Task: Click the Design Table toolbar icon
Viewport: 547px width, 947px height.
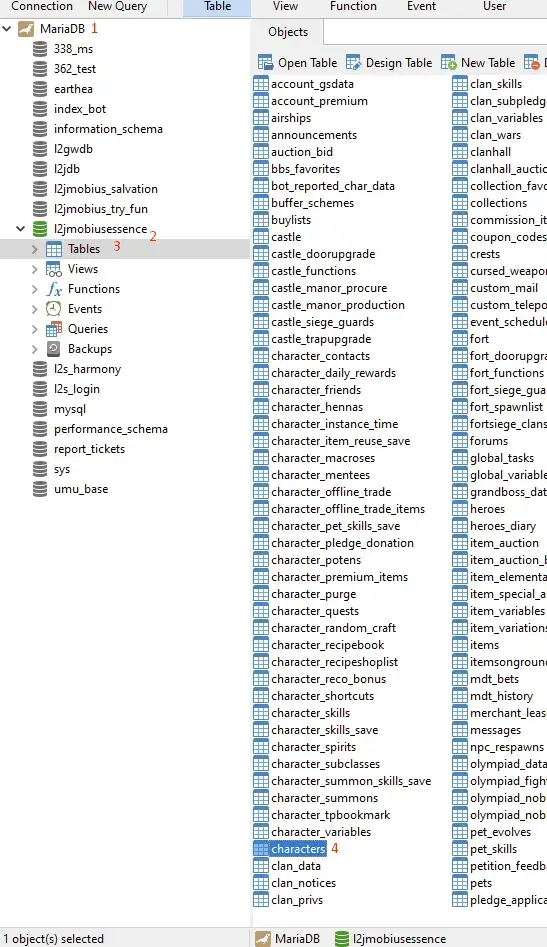Action: coord(353,63)
